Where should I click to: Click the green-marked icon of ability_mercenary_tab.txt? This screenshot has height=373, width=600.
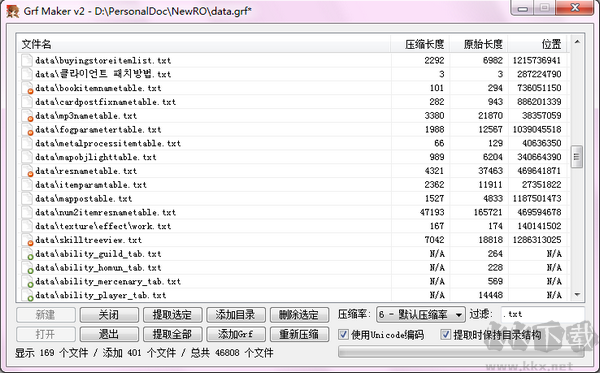coord(27,281)
